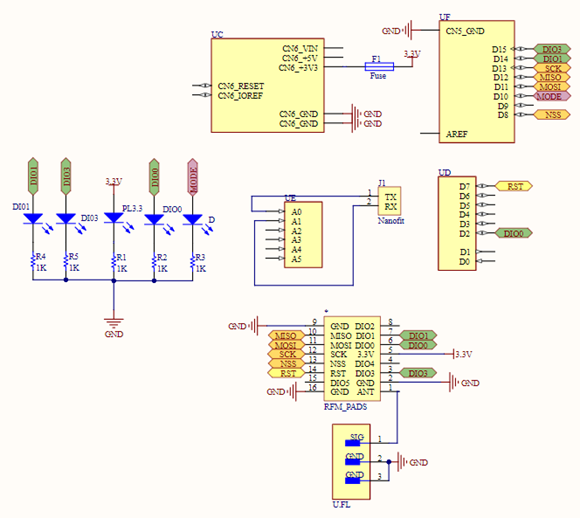This screenshot has width=580, height=518.
Task: Click the U.FL component label
Action: pyautogui.click(x=341, y=505)
